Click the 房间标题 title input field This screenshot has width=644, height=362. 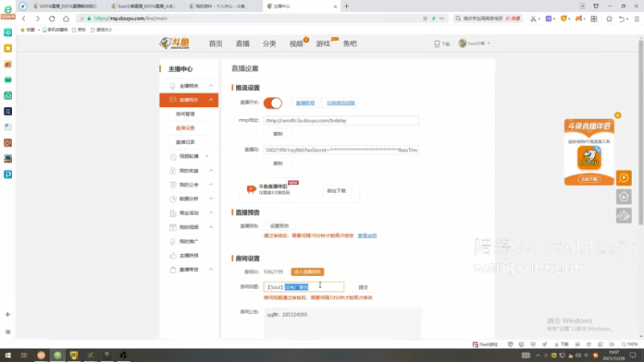tap(304, 287)
